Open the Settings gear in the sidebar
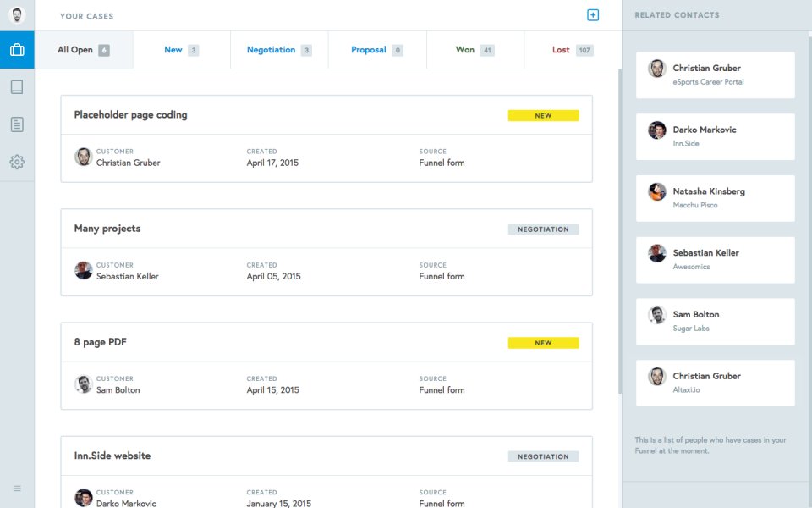812x508 pixels. pyautogui.click(x=17, y=161)
